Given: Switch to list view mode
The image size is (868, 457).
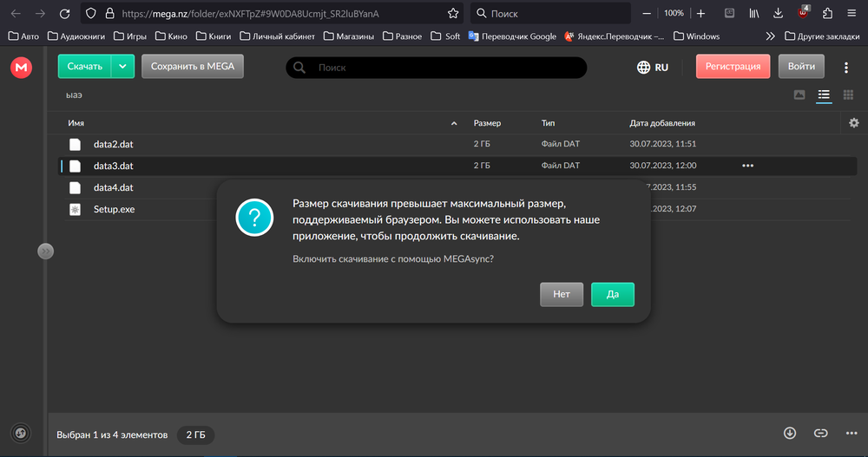Looking at the screenshot, I should 824,95.
